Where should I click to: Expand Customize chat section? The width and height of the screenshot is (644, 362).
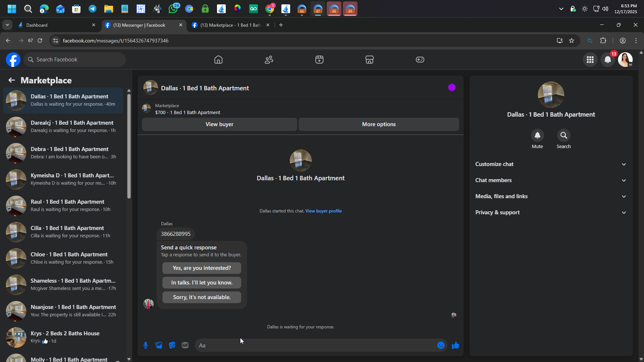551,164
